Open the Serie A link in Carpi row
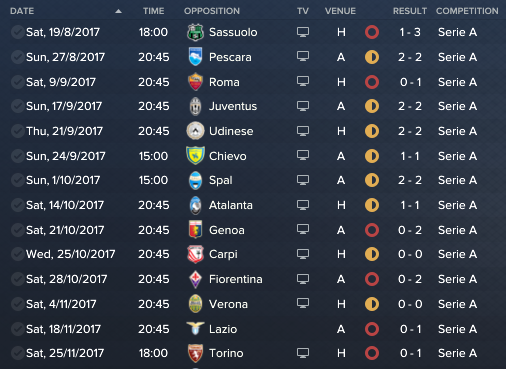 tap(457, 254)
